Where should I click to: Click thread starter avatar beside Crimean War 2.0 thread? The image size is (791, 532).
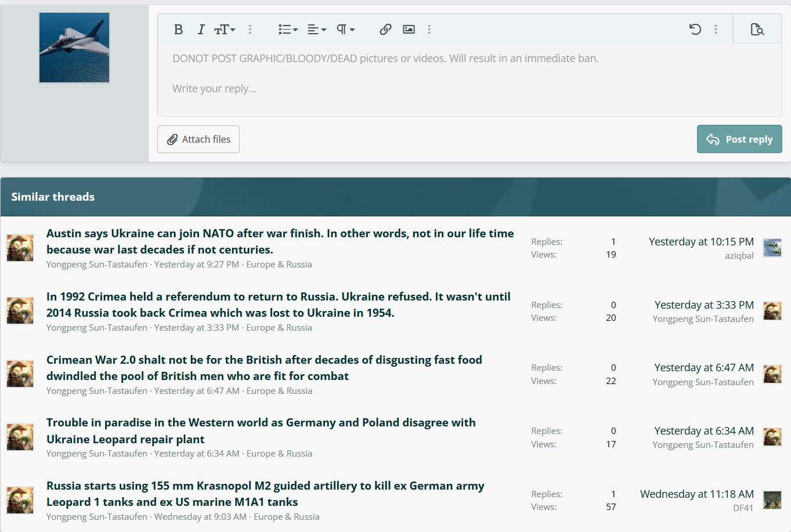click(20, 374)
